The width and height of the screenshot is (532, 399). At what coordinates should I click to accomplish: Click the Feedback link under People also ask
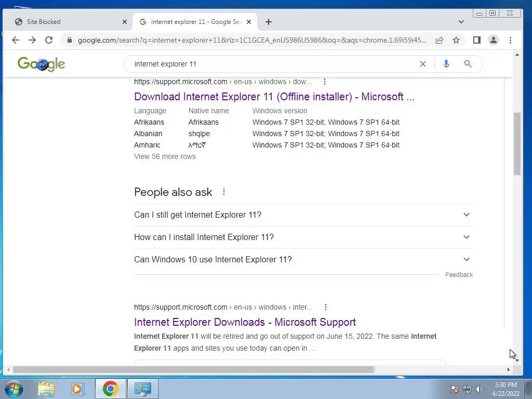[x=459, y=275]
